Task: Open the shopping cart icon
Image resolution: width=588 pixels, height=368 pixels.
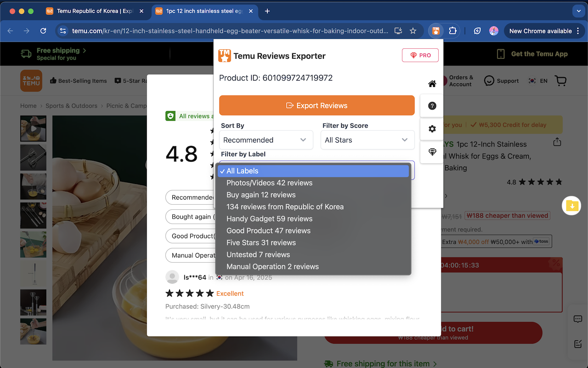Action: [x=560, y=81]
